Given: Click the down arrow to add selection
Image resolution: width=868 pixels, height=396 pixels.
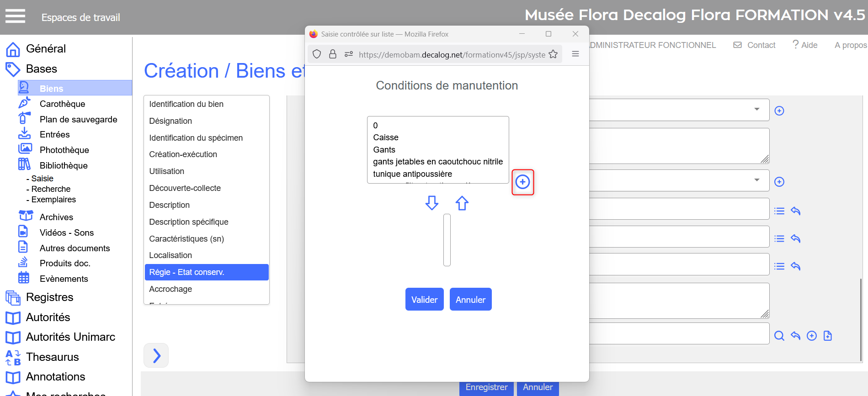Looking at the screenshot, I should pyautogui.click(x=431, y=203).
